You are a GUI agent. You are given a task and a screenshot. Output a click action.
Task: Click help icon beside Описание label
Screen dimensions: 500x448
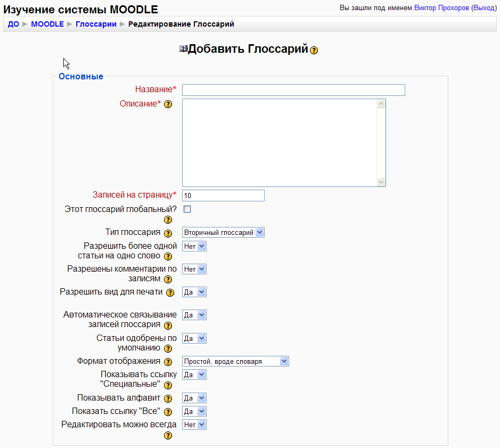168,104
